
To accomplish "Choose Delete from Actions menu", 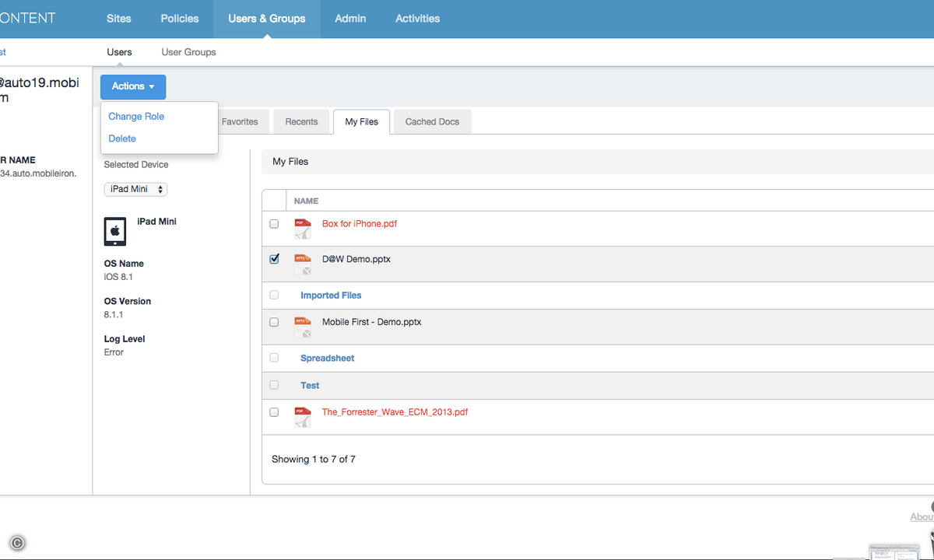I will point(122,138).
